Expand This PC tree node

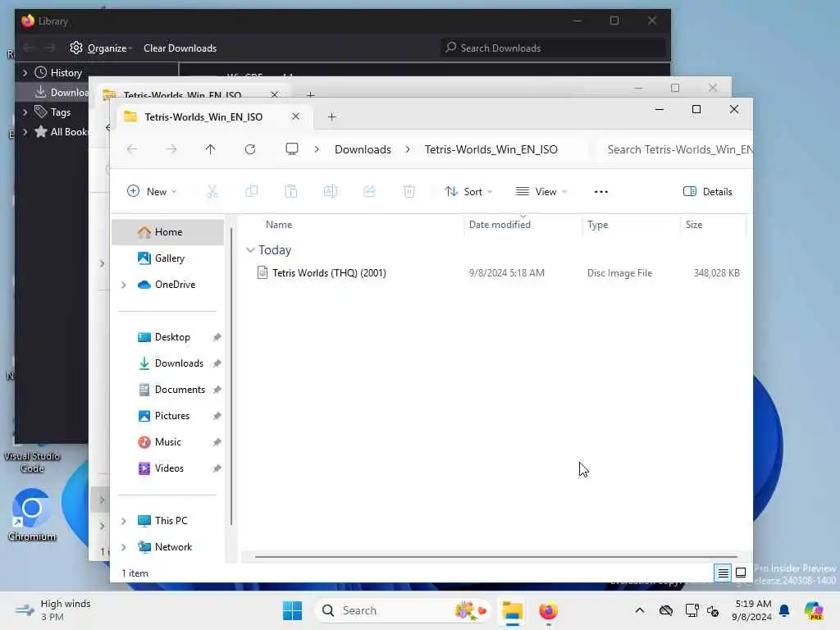(x=123, y=521)
